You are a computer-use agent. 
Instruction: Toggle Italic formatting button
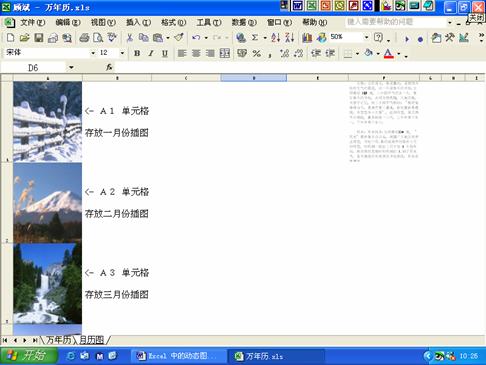point(151,53)
